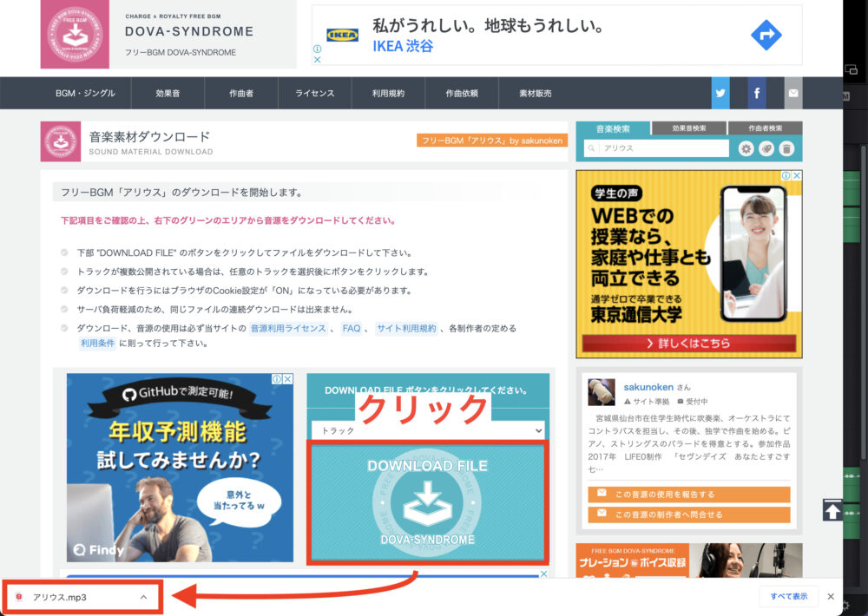Open the sakunoken composer name link
The height and width of the screenshot is (616, 868).
648,387
